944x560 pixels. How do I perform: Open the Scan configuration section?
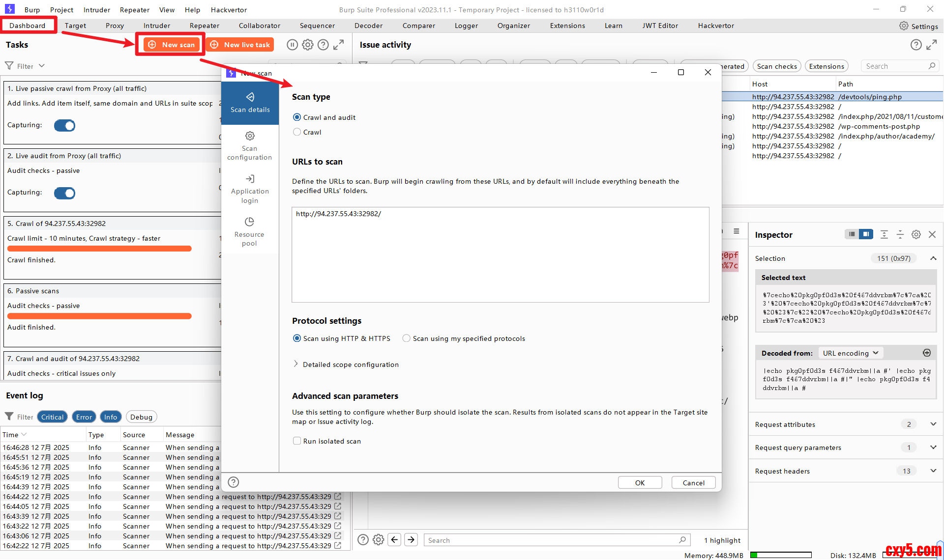click(249, 146)
